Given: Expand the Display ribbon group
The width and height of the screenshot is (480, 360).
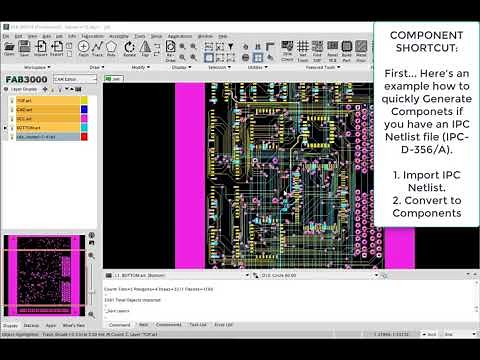Looking at the screenshot, I should pos(181,67).
